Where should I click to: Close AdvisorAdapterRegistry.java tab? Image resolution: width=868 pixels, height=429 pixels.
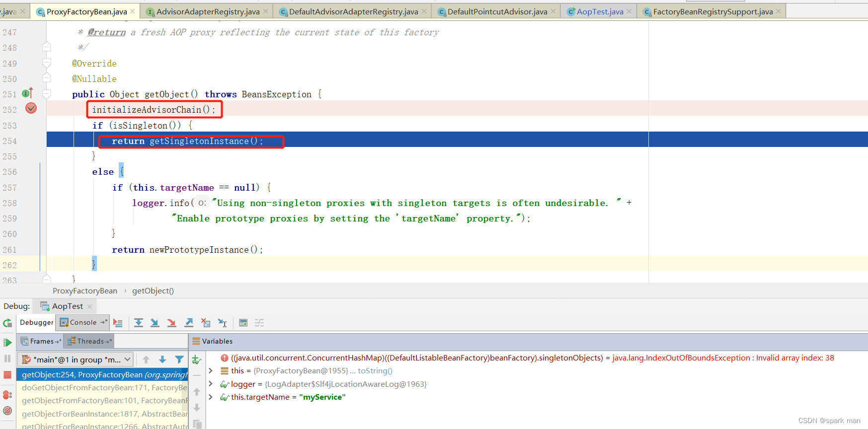click(265, 11)
